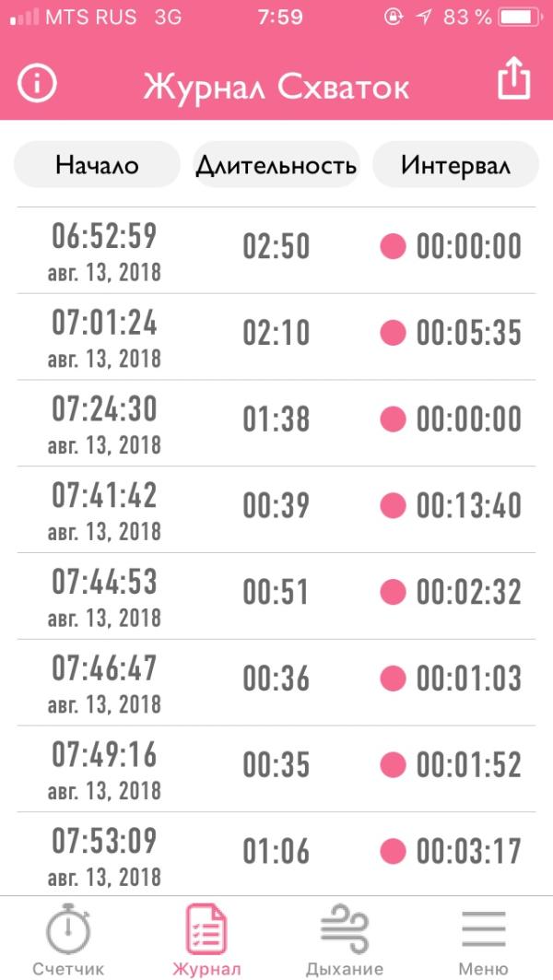Tap the Длительность column header
The width and height of the screenshot is (553, 980).
pos(276,164)
